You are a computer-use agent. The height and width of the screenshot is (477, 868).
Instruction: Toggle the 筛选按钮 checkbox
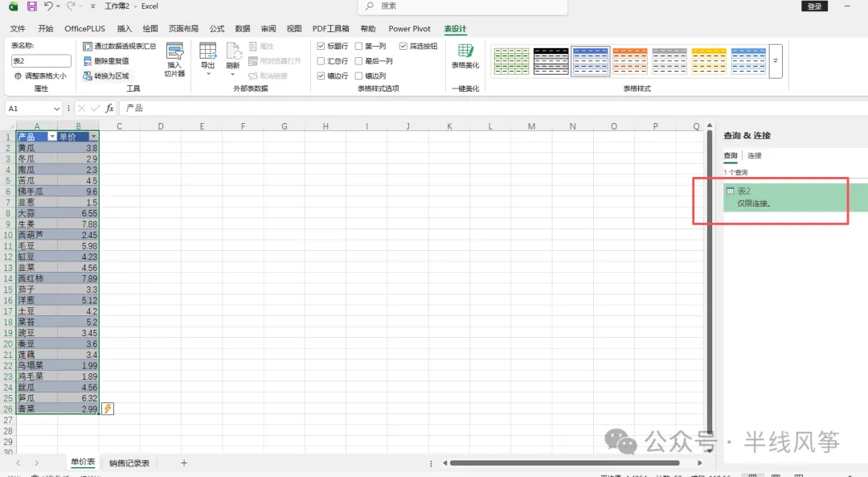(x=403, y=46)
